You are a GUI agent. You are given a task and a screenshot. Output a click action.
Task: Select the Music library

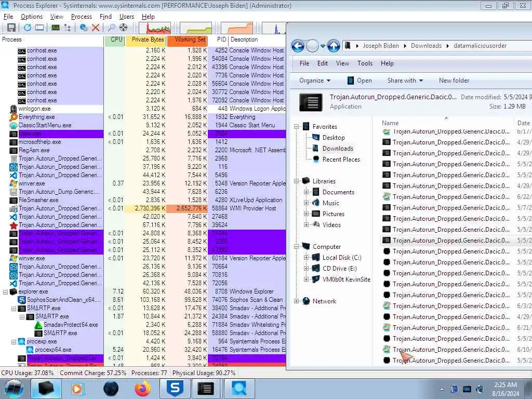pos(330,203)
